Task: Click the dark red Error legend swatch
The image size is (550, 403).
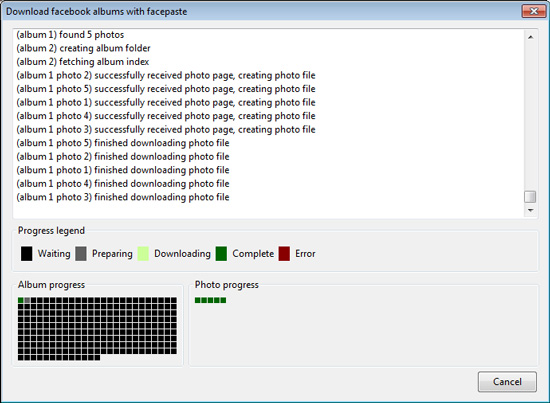Action: click(x=284, y=254)
